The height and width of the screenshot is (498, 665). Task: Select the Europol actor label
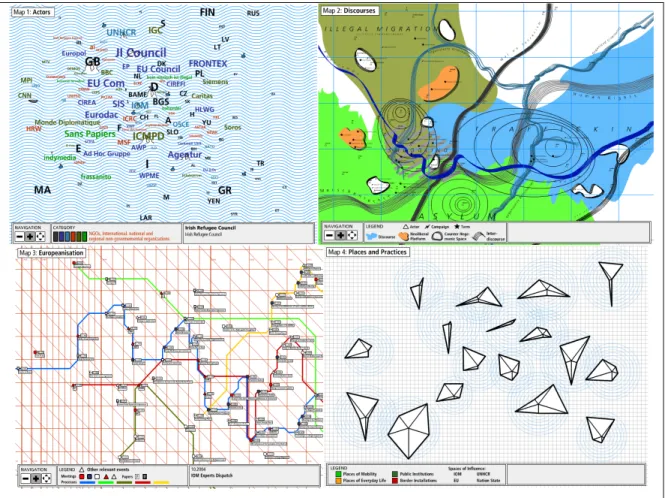[74, 53]
